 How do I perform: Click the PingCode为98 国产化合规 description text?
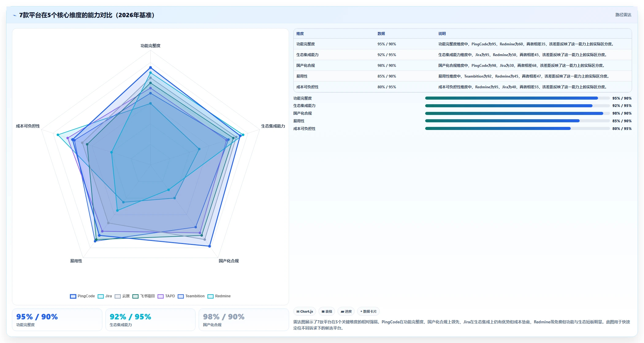[x=521, y=66]
